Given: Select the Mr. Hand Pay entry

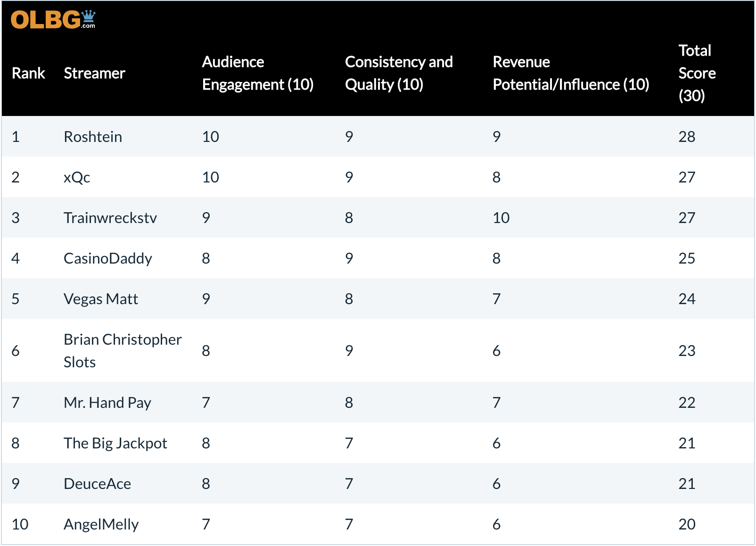Looking at the screenshot, I should [x=107, y=403].
